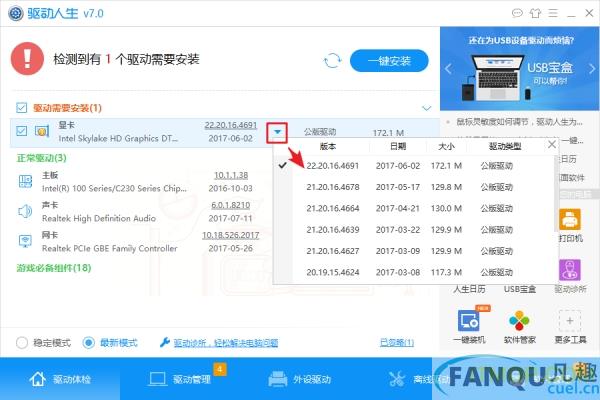Image resolution: width=600 pixels, height=400 pixels.
Task: Click the 日期 column header
Action: 398,146
